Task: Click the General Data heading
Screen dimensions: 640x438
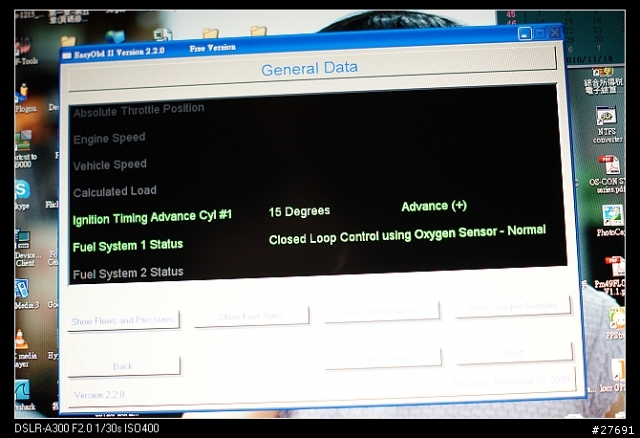Action: click(x=309, y=68)
